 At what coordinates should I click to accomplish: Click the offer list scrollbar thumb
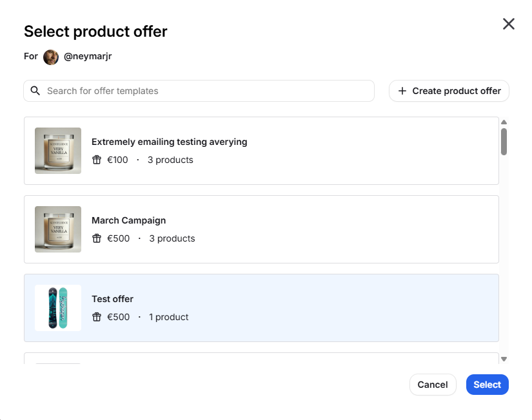point(504,142)
